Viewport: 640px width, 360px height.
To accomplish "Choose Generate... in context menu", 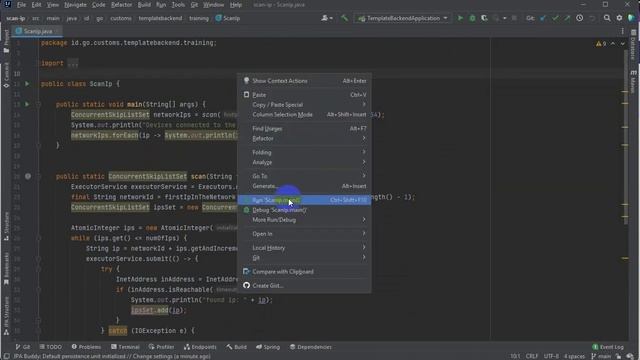I will [304, 186].
